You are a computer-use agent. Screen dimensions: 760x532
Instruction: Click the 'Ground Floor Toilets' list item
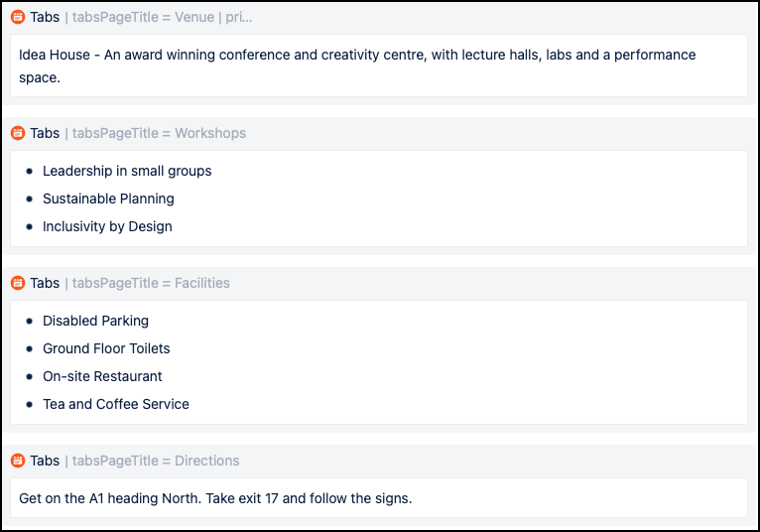tap(106, 348)
